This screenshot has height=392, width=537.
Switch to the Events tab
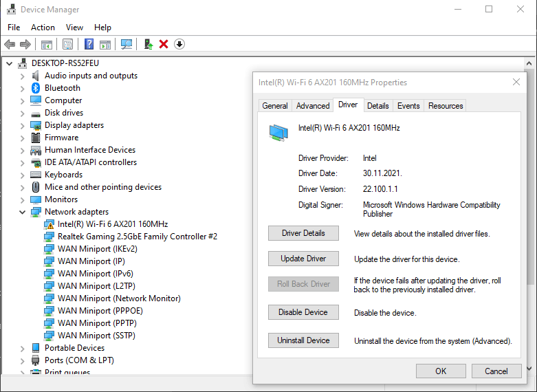pos(408,106)
